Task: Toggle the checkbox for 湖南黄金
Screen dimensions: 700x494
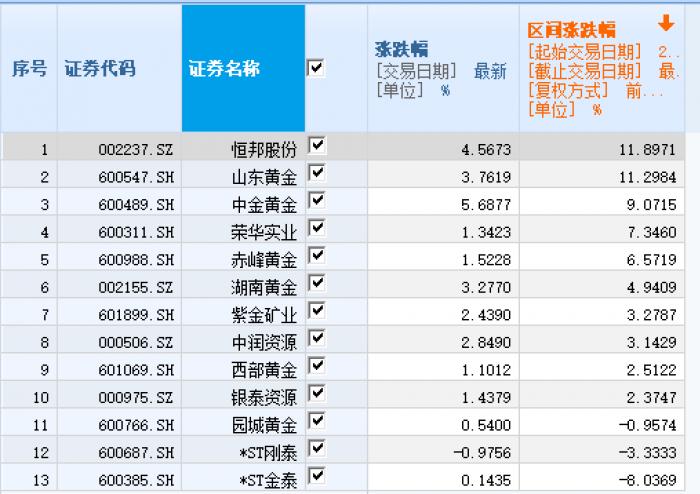Action: click(x=317, y=283)
